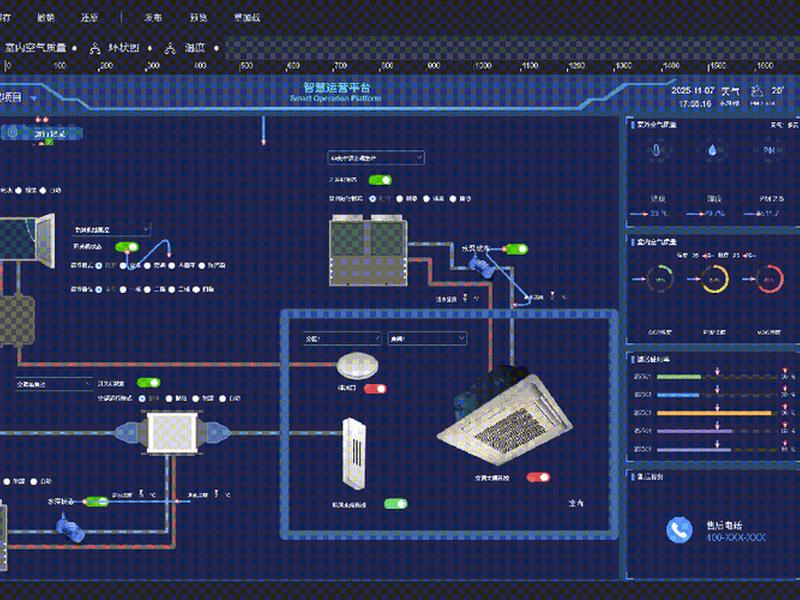Toggle the green switch above the air handling unit
This screenshot has height=600, width=800.
tap(148, 383)
